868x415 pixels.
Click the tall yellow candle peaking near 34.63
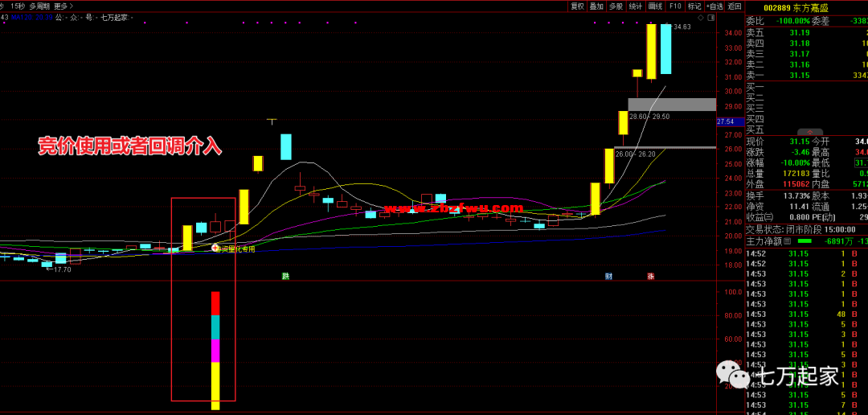tap(652, 51)
